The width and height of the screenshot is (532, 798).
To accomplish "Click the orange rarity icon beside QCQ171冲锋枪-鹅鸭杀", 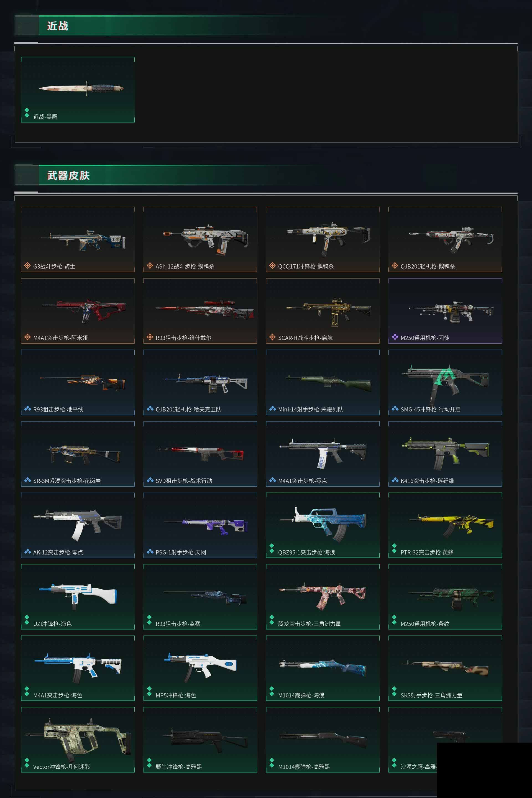I will pyautogui.click(x=272, y=266).
